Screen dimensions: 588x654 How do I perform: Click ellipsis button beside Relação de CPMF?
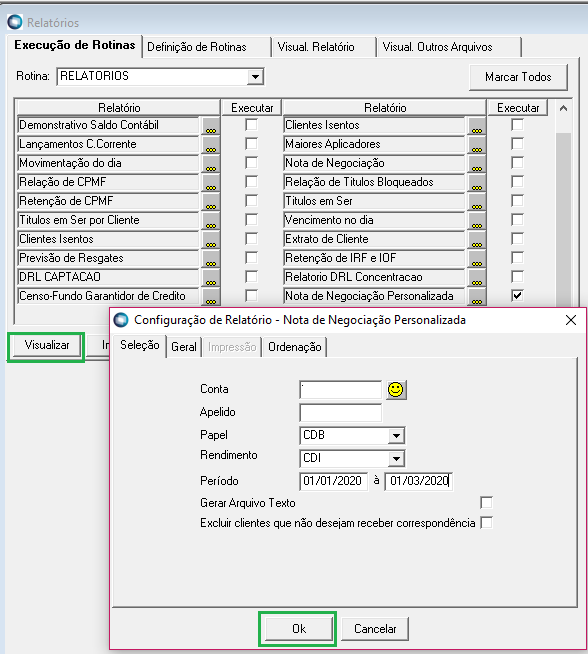(211, 182)
